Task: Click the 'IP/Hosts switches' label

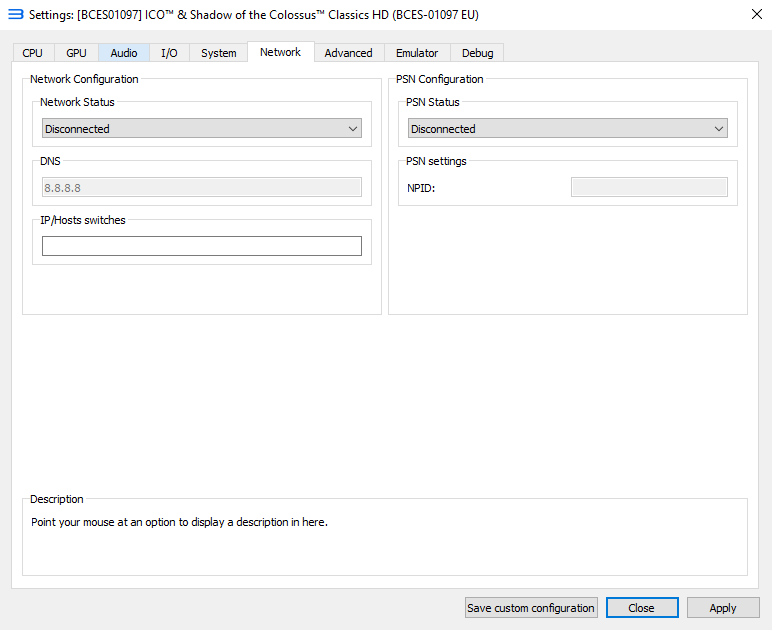Action: point(83,220)
